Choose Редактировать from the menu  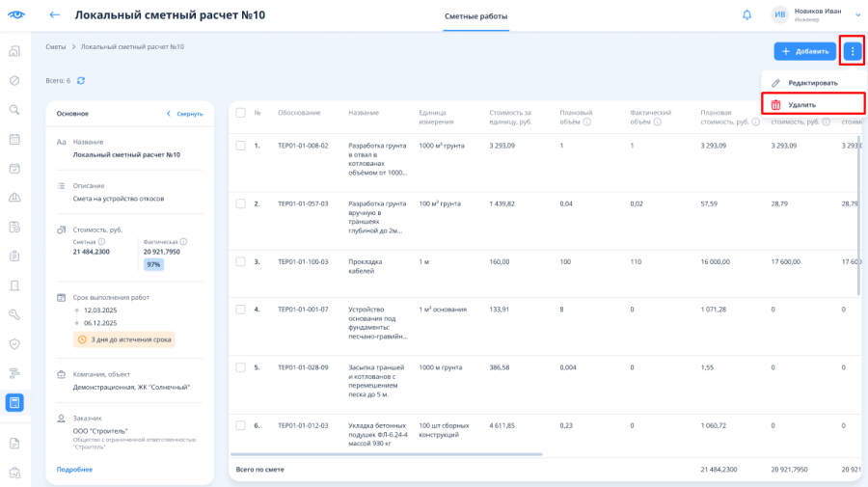tap(813, 83)
